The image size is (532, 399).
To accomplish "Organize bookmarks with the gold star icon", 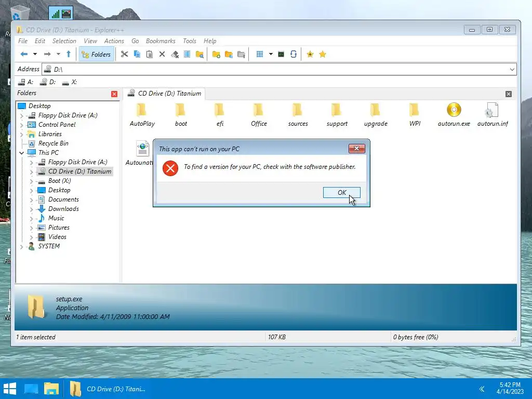I will (323, 54).
